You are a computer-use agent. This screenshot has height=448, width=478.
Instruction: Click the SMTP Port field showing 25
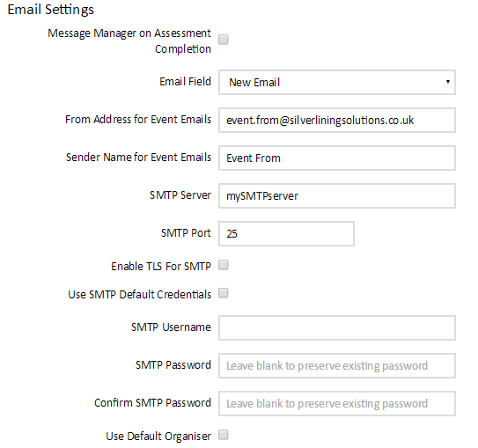point(286,234)
